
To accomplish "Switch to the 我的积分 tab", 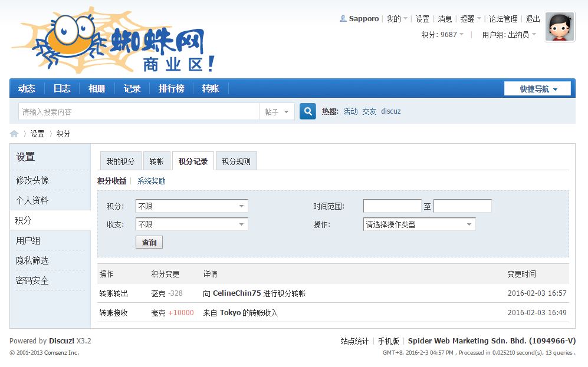I will [120, 161].
